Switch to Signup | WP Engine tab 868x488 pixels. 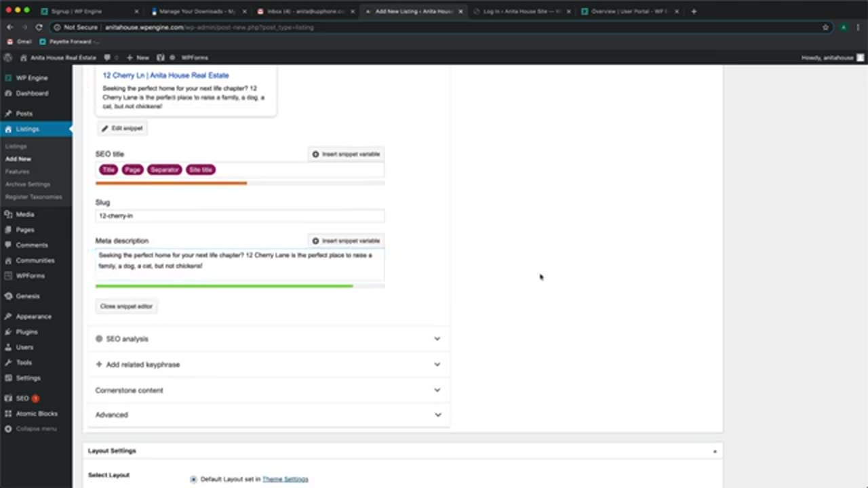coord(89,11)
